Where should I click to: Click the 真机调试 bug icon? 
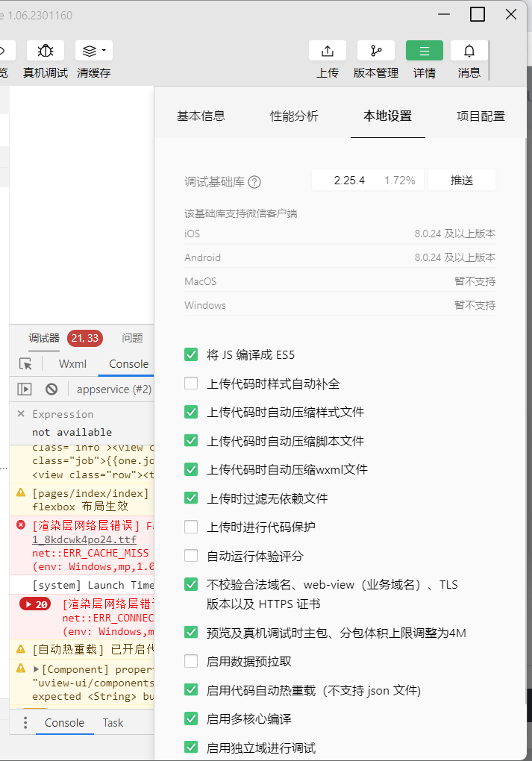[46, 51]
